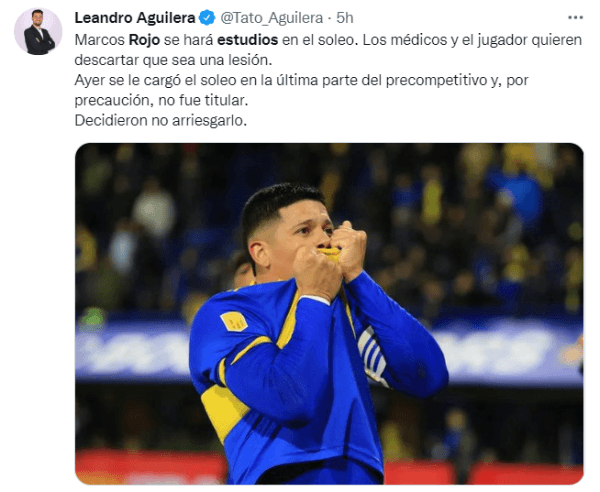Click the bold word Rojo
Image resolution: width=600 pixels, height=492 pixels.
pyautogui.click(x=144, y=40)
